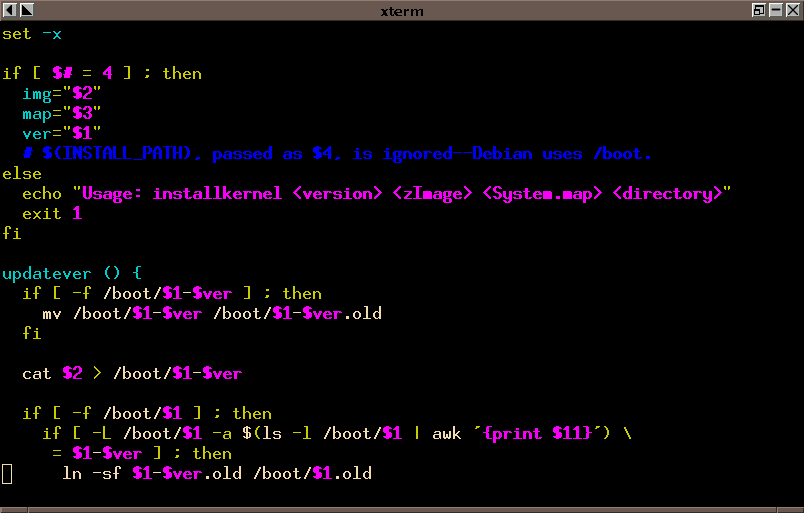Click the 'else' keyword
This screenshot has height=513, width=804.
[22, 173]
